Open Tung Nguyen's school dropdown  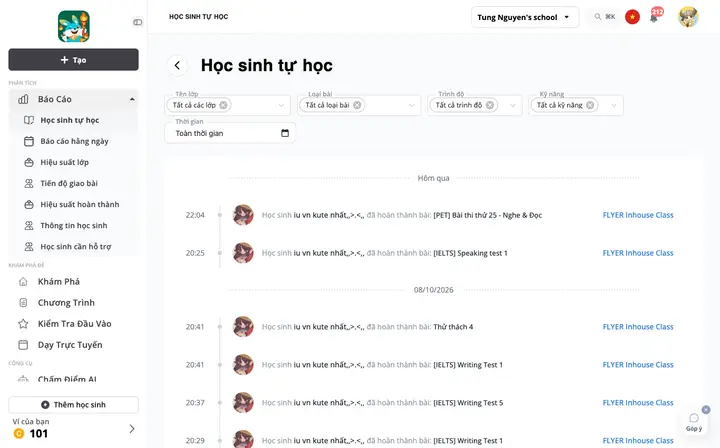(525, 17)
